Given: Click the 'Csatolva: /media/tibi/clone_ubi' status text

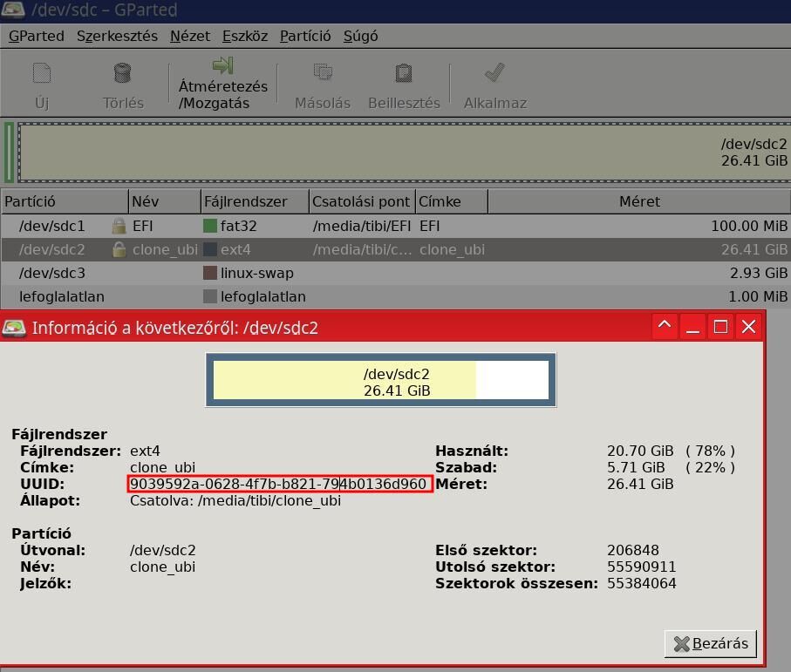Looking at the screenshot, I should 235,501.
